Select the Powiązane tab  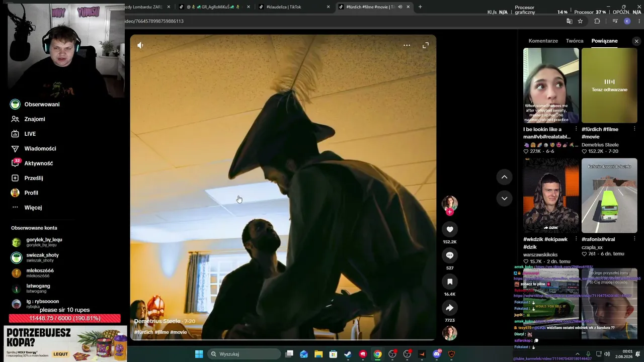tap(604, 41)
